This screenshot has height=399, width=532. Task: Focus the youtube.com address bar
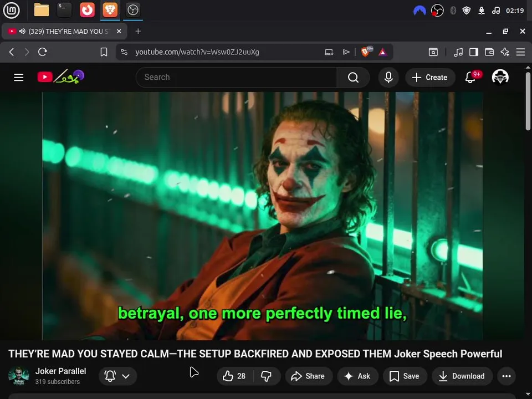coord(197,52)
